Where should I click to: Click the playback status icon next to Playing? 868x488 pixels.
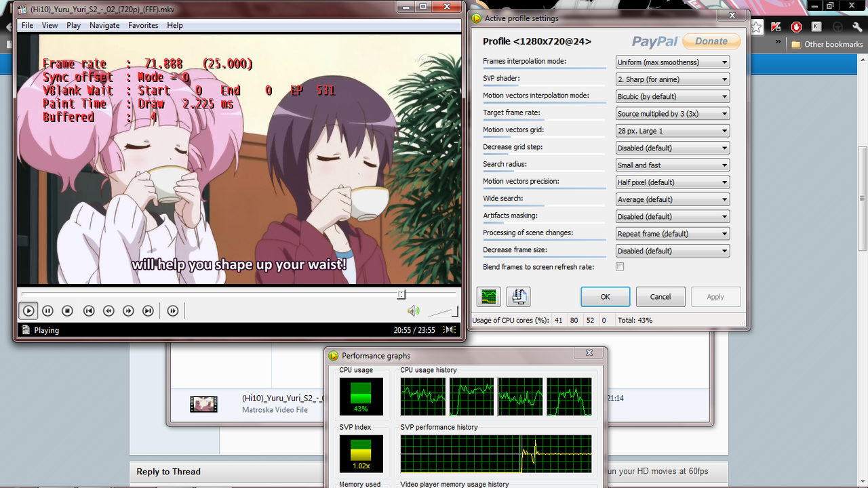click(26, 330)
